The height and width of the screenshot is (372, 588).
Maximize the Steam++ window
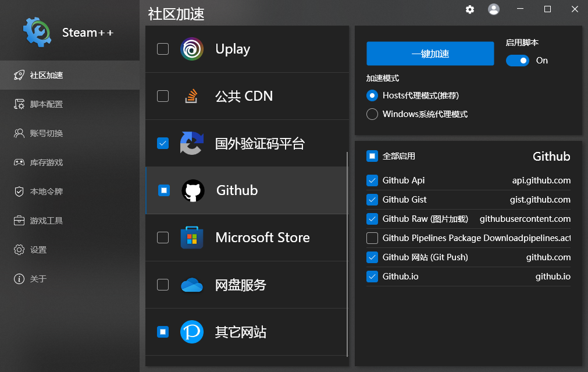pyautogui.click(x=547, y=9)
